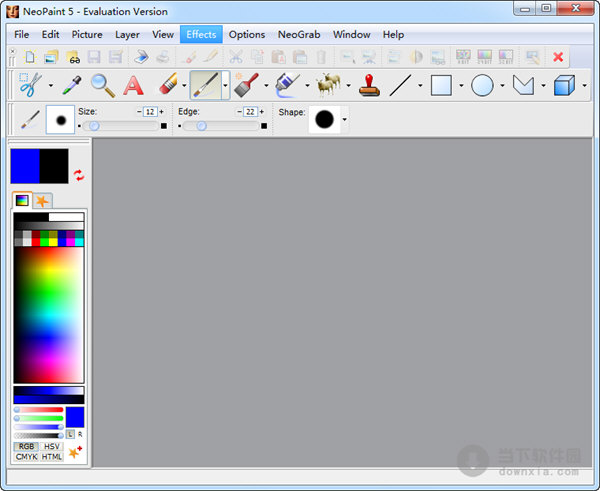Image resolution: width=600 pixels, height=491 pixels.
Task: Expand the rectangle tool dropdown arrow
Action: coord(461,85)
